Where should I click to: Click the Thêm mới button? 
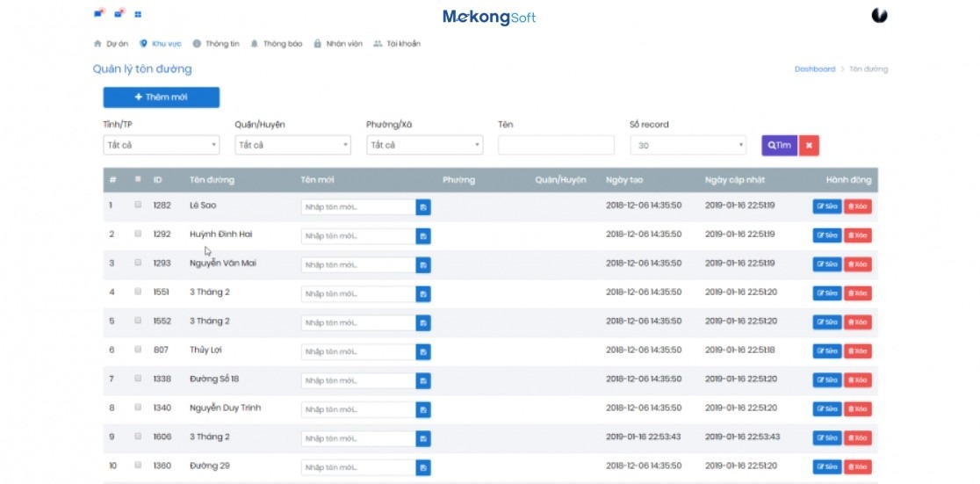point(161,98)
